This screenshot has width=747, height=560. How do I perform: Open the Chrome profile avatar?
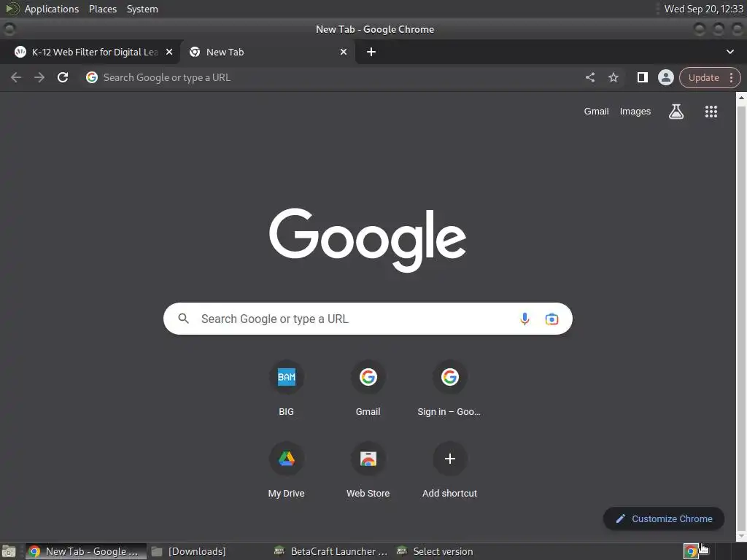[665, 77]
